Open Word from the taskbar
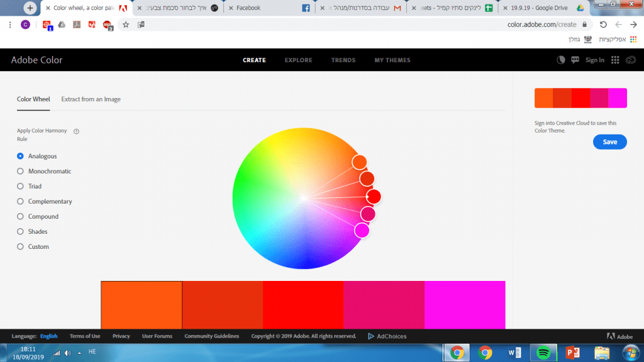Image resolution: width=644 pixels, height=362 pixels. [514, 353]
